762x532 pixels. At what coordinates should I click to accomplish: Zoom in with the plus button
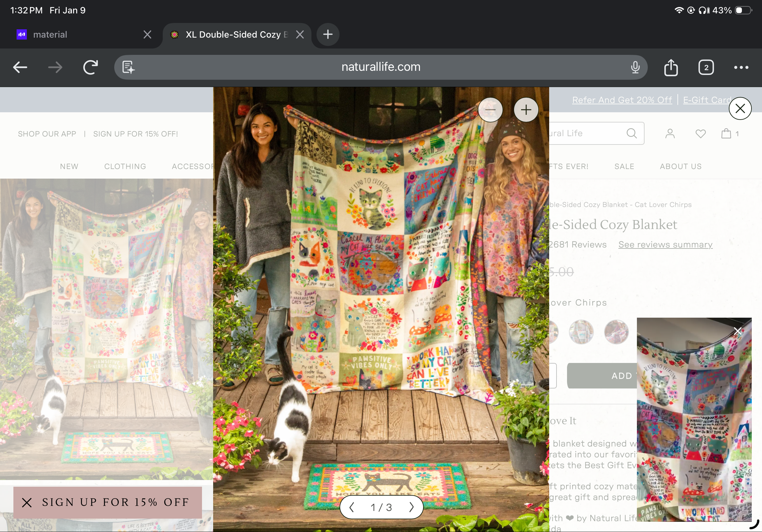[526, 110]
